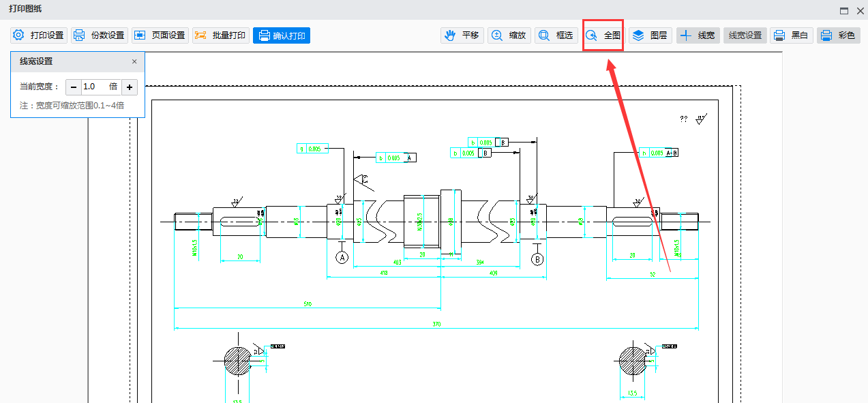Viewport: 868px width, 403px height.
Task: Click the 409 dimension in the drawing
Action: click(494, 273)
